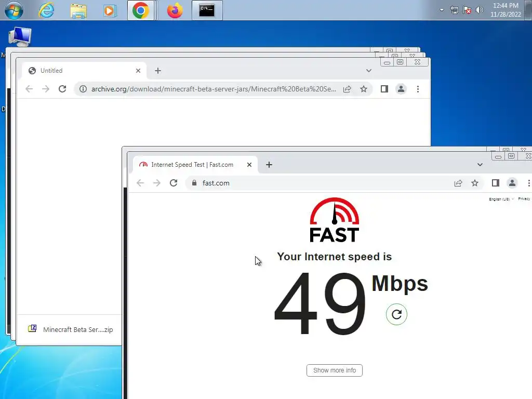This screenshot has height=399, width=532.
Task: Bookmark the archive.org page with star
Action: point(364,89)
